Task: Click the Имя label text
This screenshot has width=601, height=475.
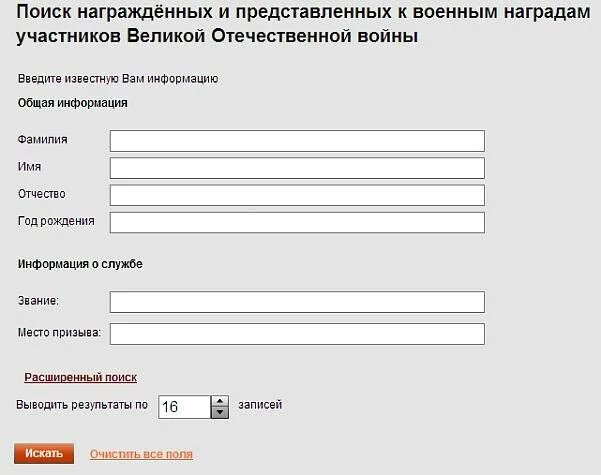Action: click(30, 166)
